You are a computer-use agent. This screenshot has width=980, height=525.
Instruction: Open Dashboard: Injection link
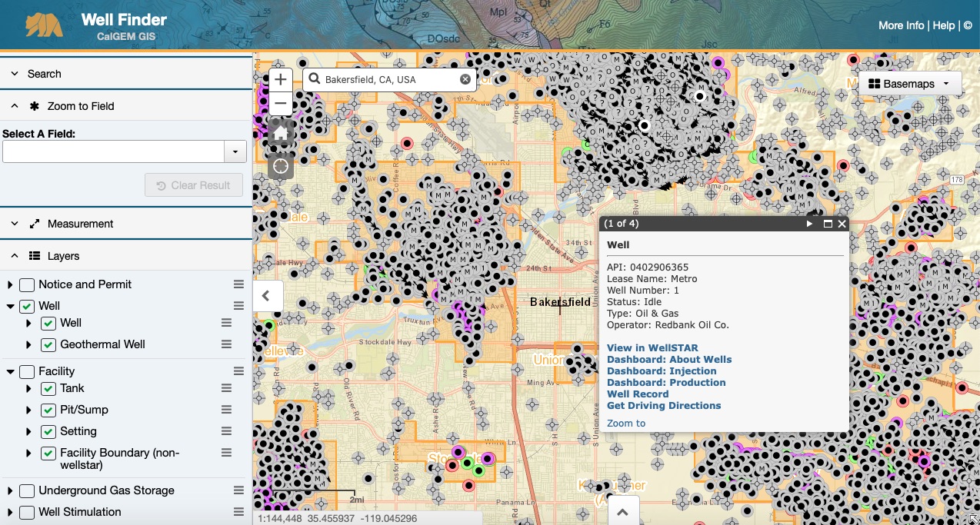point(662,371)
